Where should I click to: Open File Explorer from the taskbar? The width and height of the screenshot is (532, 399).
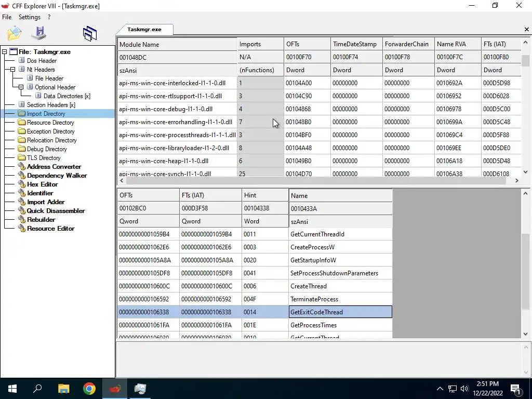63,389
